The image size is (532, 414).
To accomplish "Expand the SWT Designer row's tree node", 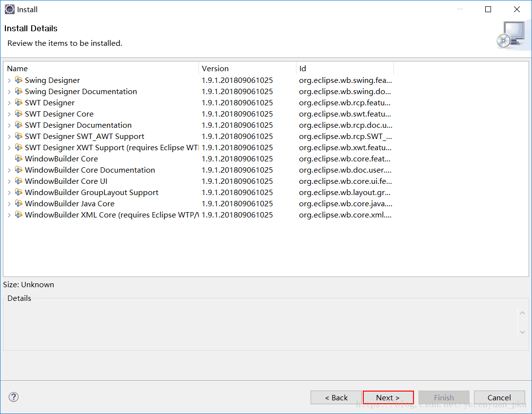I will [9, 103].
